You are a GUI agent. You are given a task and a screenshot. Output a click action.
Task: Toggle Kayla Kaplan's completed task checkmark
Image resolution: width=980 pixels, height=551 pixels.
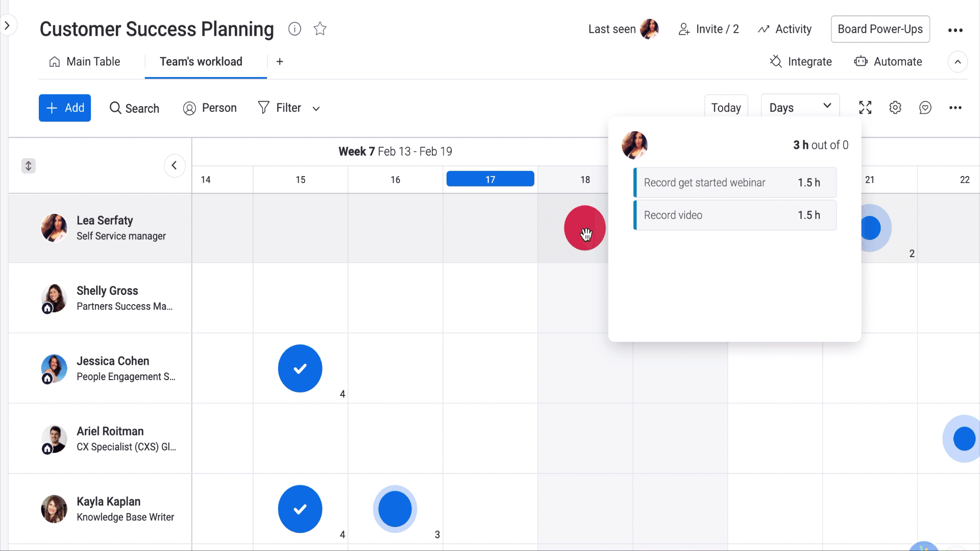click(300, 508)
